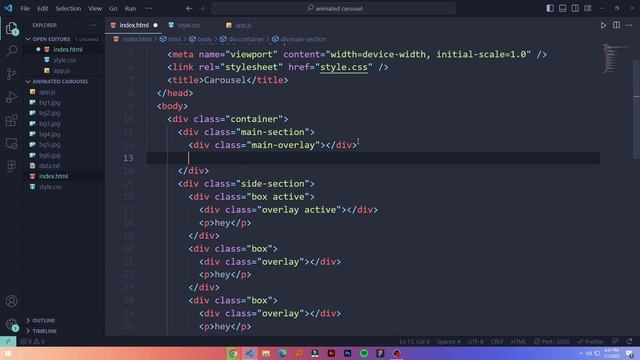Open the Selection menu
Screen dimensions: 640x360
pos(68,8)
